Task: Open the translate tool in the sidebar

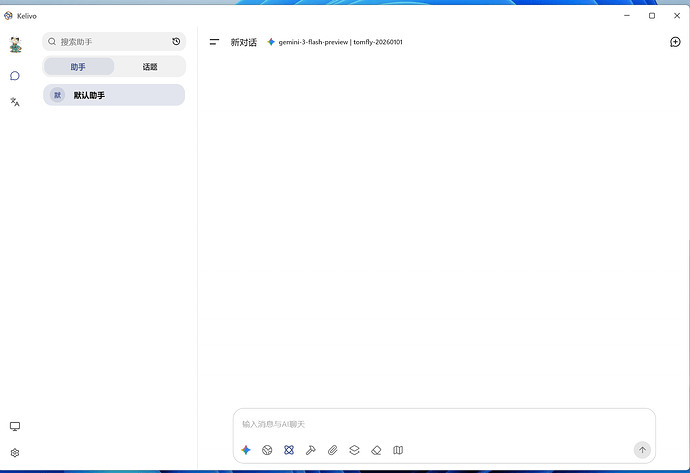Action: coord(15,102)
